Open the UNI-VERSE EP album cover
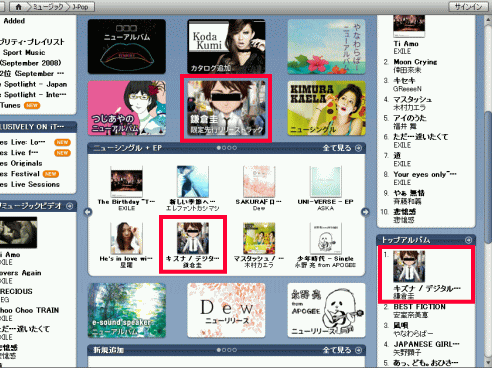 click(x=325, y=182)
